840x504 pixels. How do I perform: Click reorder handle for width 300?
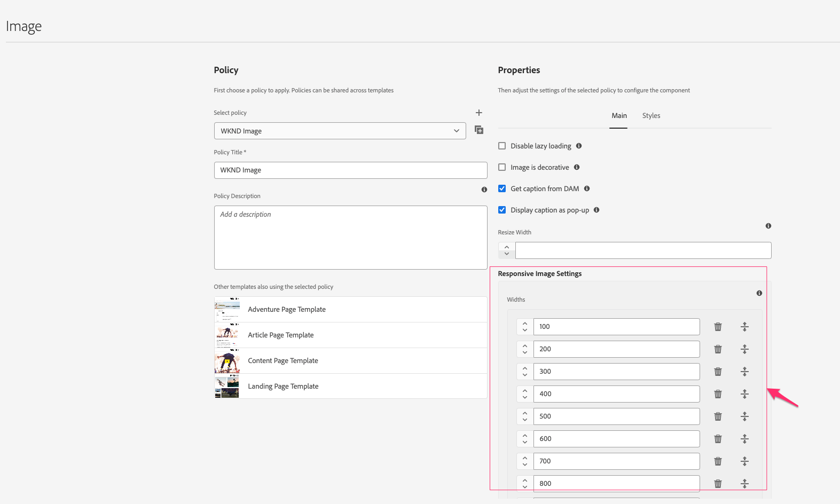[745, 372]
